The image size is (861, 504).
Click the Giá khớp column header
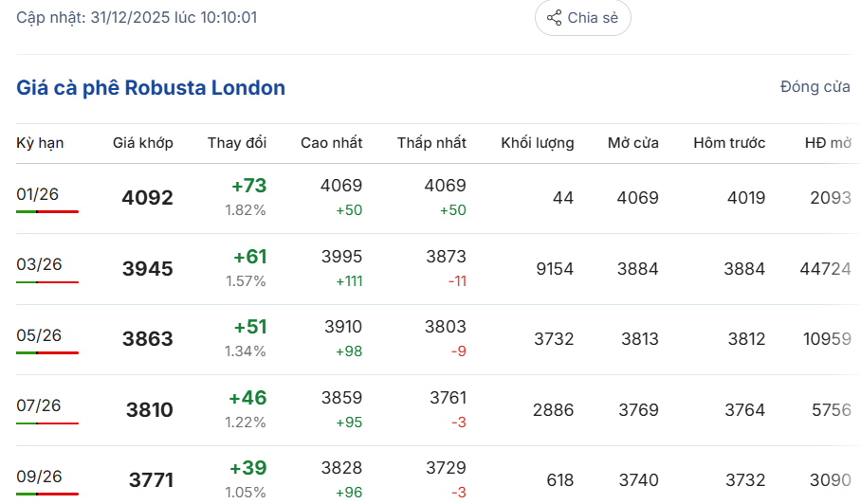point(143,143)
